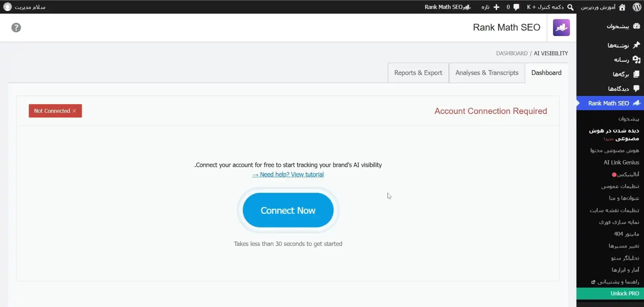This screenshot has height=307, width=644.
Task: Open عنوان‌ها و متا submenu item
Action: [624, 198]
